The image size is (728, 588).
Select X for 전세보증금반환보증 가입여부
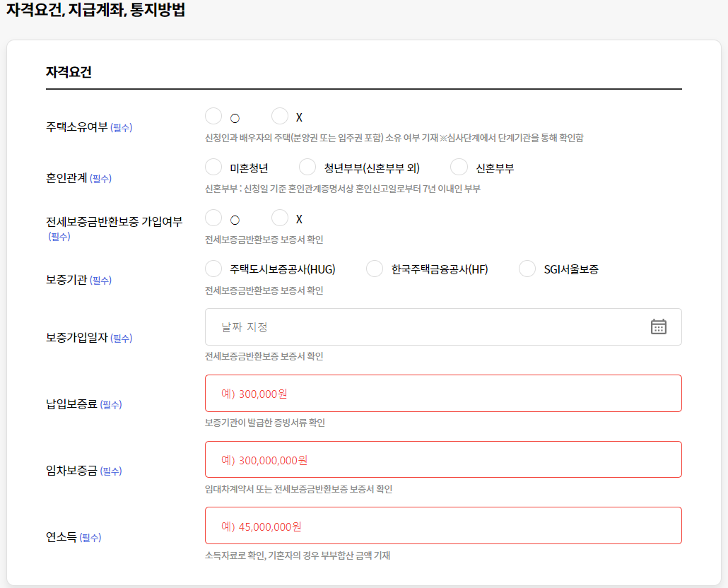[280, 218]
